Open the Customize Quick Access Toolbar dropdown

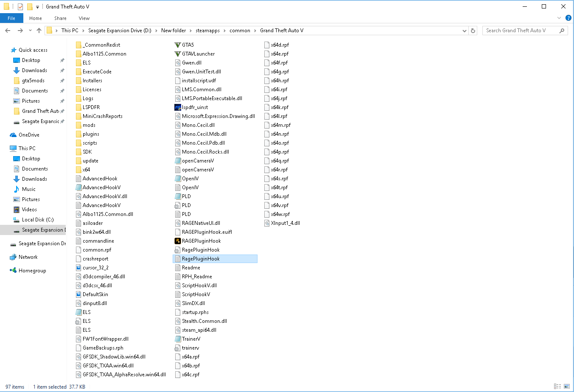[37, 7]
